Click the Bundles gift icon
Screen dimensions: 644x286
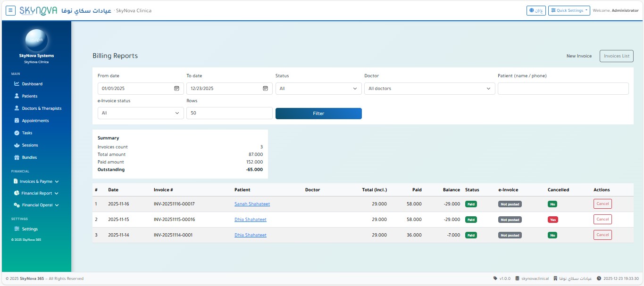tap(17, 157)
